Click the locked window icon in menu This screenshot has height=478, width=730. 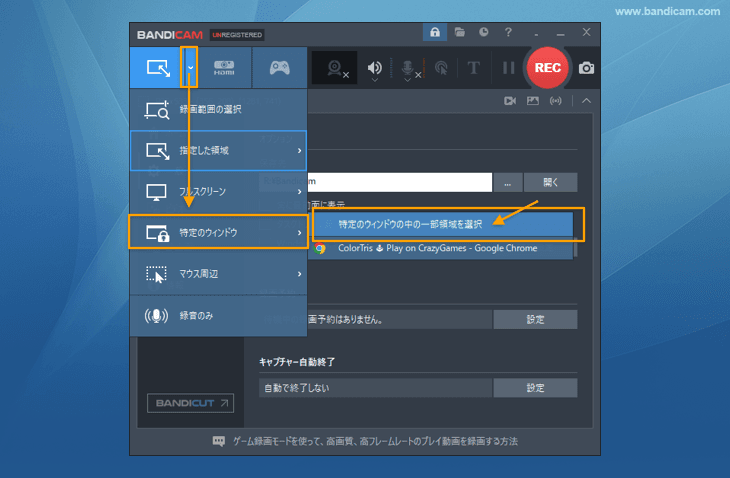click(157, 232)
